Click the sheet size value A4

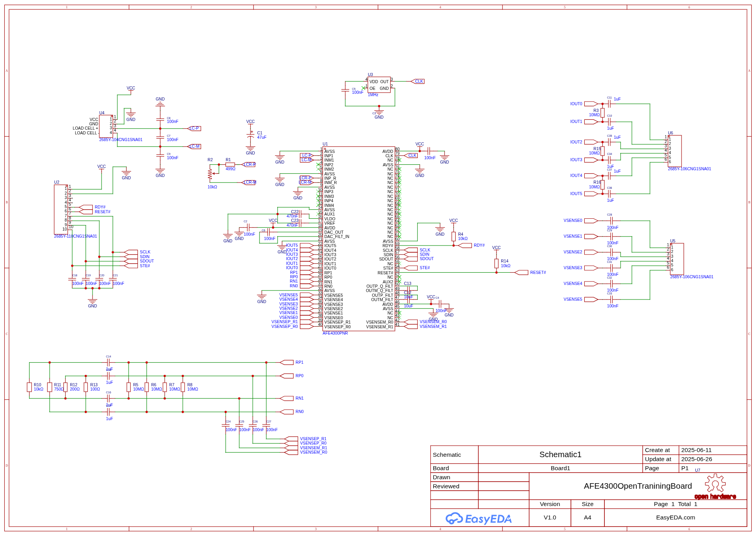pos(587,517)
